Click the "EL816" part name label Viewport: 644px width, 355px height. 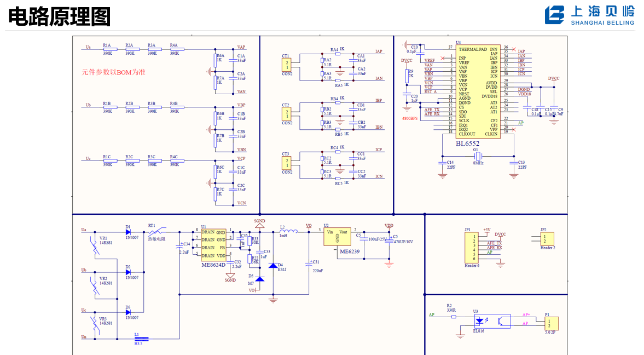coord(478,331)
